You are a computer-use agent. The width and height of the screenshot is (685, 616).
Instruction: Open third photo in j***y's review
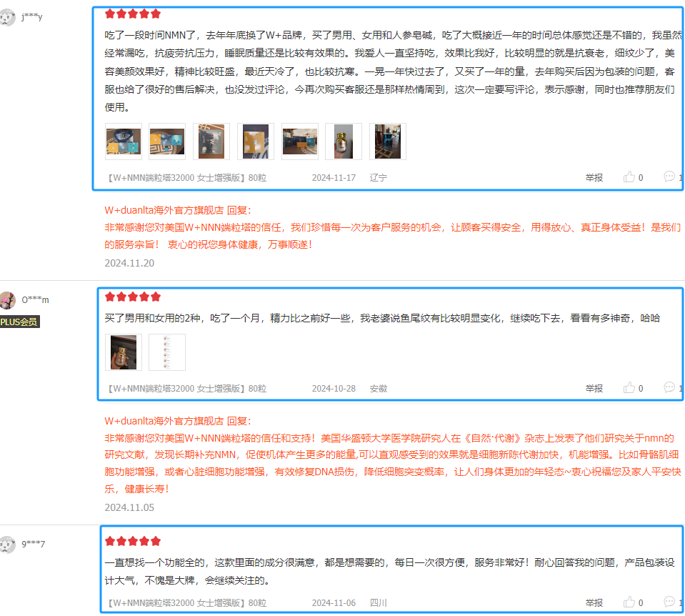tap(211, 141)
